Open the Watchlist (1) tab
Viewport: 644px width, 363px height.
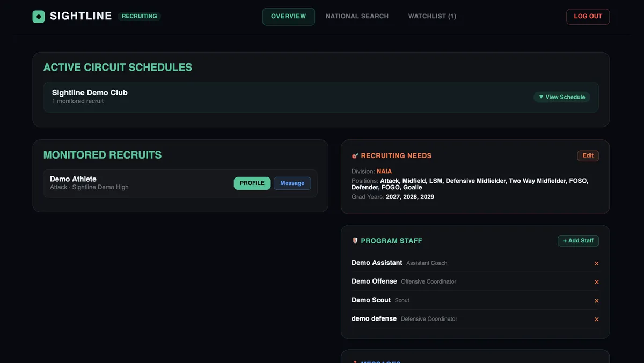[x=432, y=17]
